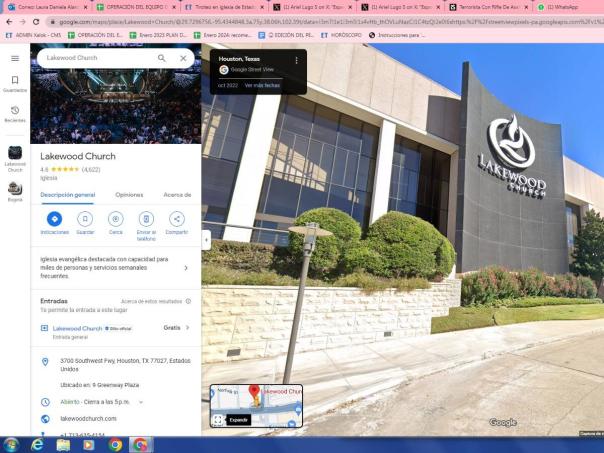Clear the Lakewood Church search
The image size is (604, 453).
tap(183, 59)
